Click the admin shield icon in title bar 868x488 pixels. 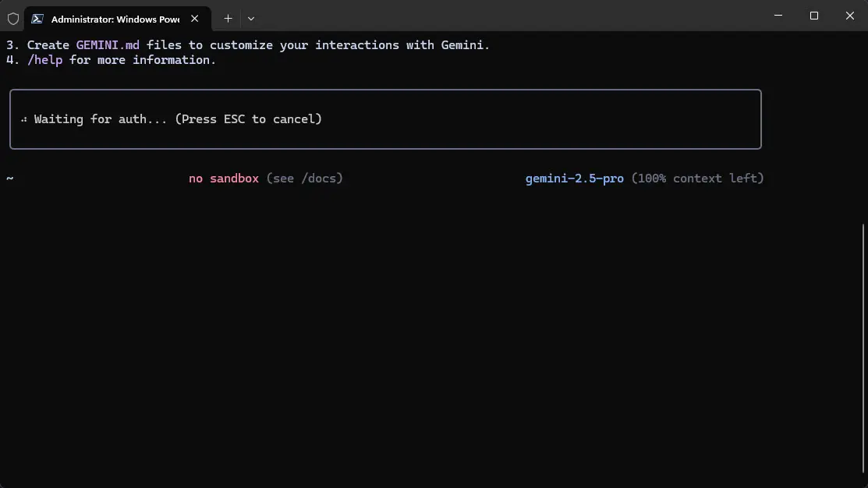point(12,18)
